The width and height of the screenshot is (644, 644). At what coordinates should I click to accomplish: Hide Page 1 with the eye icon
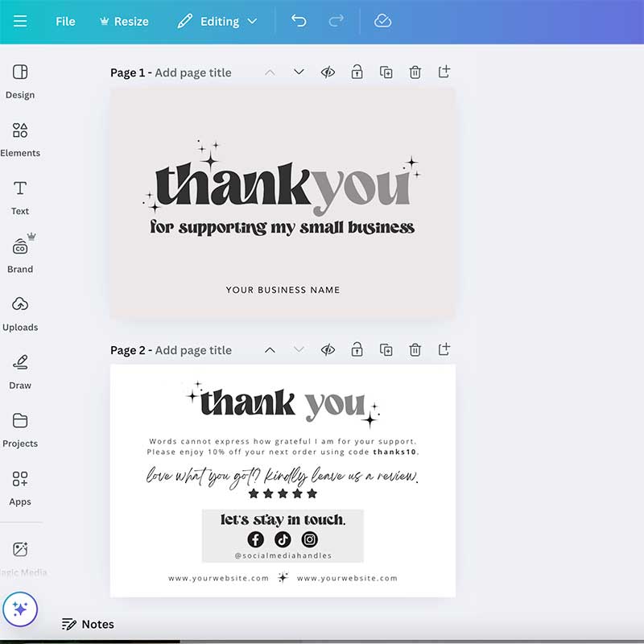coord(328,72)
